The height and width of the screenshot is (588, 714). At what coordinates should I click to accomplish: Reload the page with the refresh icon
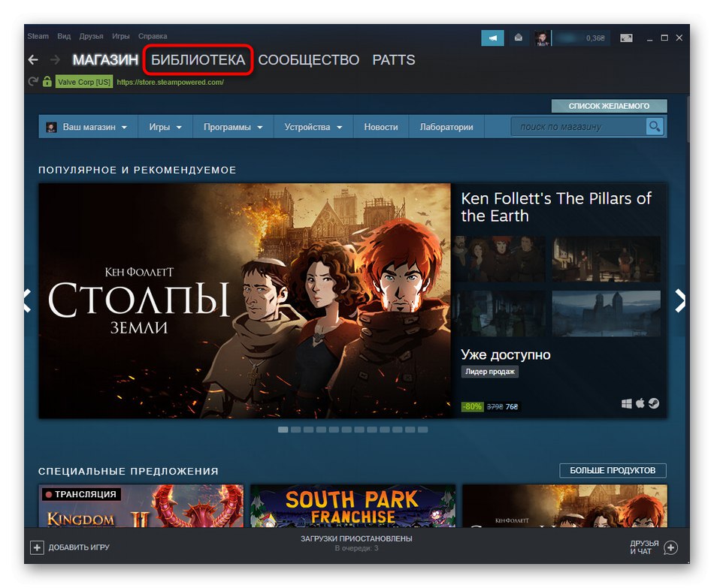33,82
